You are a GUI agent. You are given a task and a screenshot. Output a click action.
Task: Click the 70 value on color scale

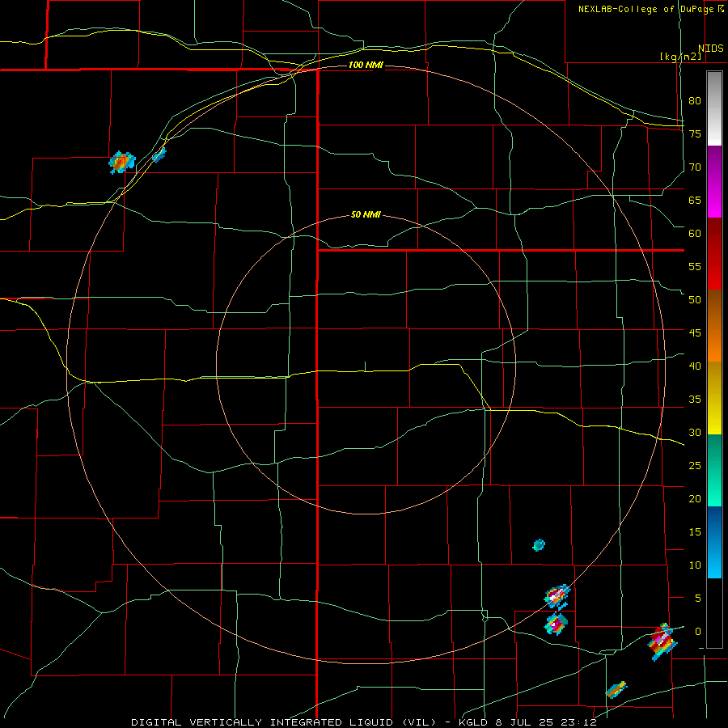click(x=695, y=167)
